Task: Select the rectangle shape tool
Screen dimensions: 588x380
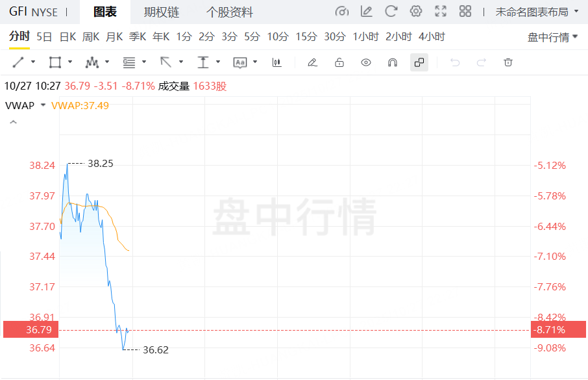Action: (55, 62)
